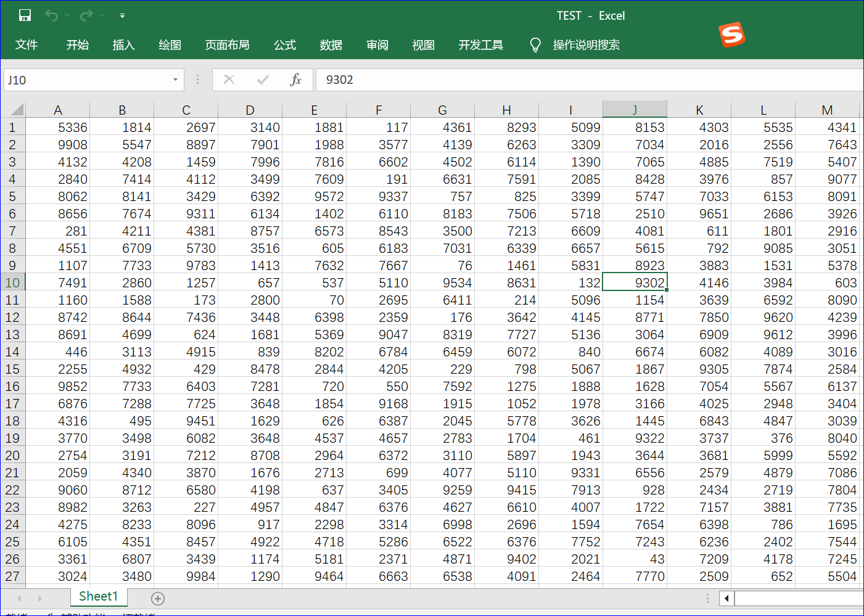The width and height of the screenshot is (864, 616).
Task: Click cell J26 containing 43
Action: point(635,559)
